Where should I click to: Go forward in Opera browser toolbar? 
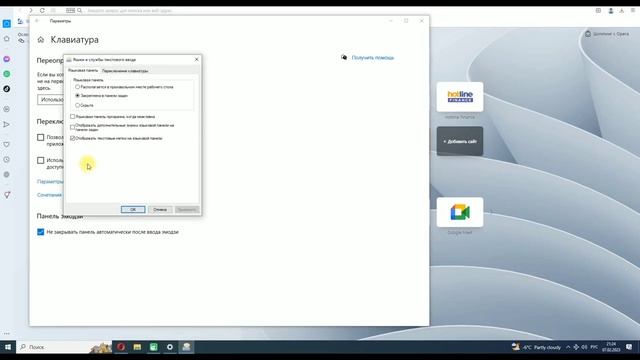click(x=31, y=10)
